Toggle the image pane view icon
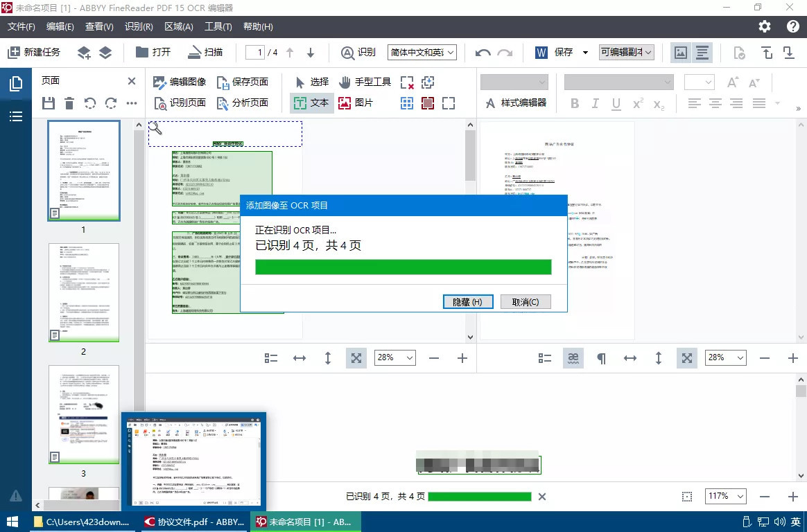Screen dimensions: 807x532 coord(681,53)
